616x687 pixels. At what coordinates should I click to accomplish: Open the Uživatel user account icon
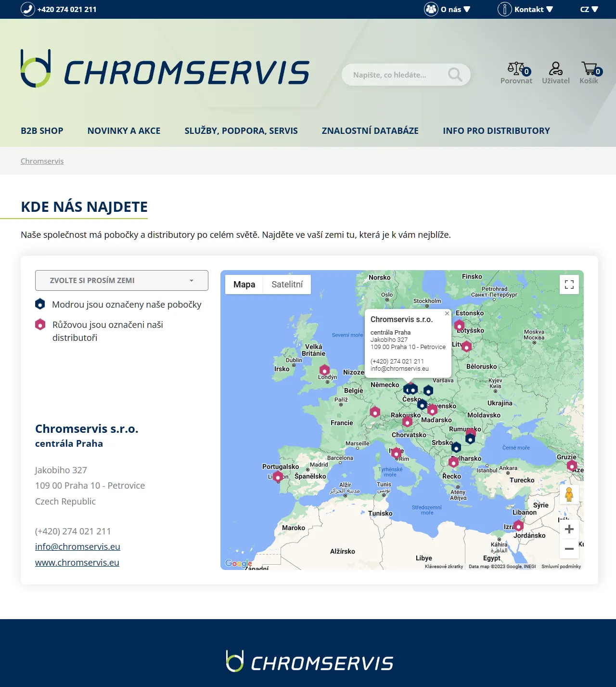(x=556, y=67)
